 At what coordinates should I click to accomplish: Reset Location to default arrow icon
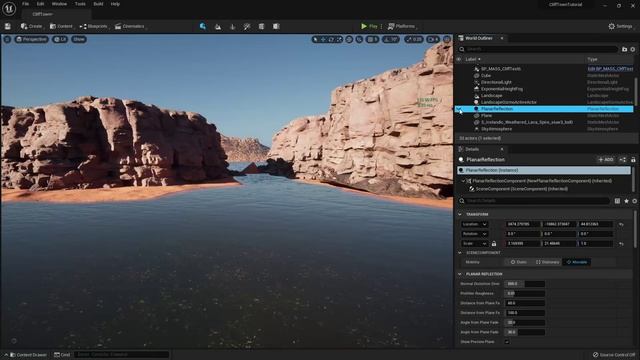(x=621, y=224)
